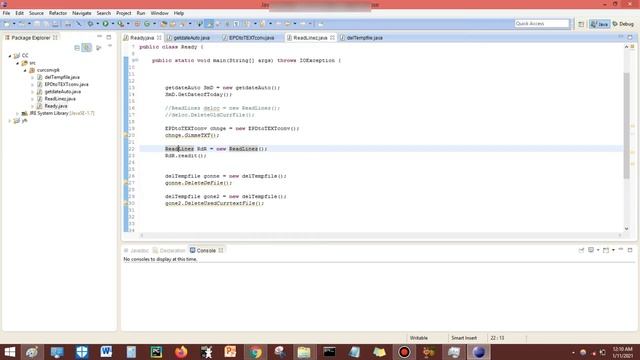Collapse the curconvpk package node
This screenshot has width=640, height=360.
click(x=25, y=70)
